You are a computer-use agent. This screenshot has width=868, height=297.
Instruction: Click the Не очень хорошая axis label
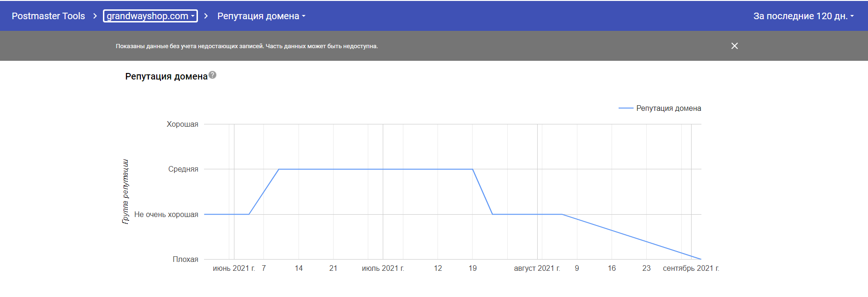click(x=166, y=214)
